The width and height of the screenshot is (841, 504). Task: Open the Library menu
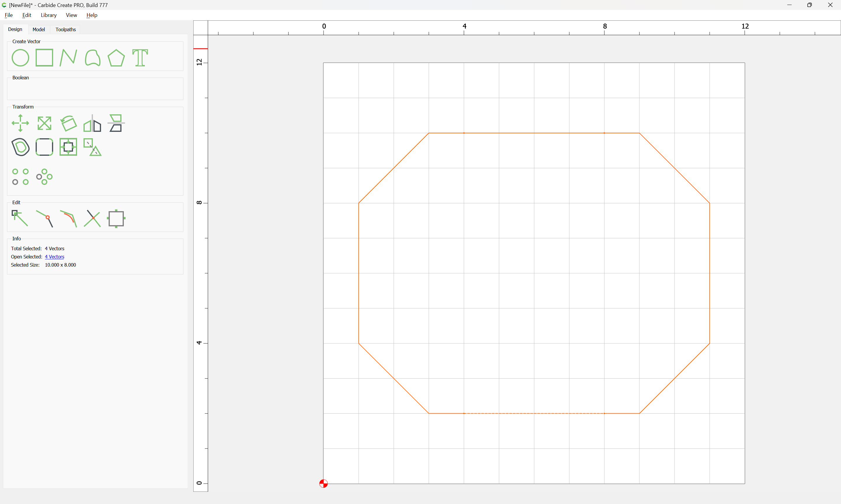[48, 15]
